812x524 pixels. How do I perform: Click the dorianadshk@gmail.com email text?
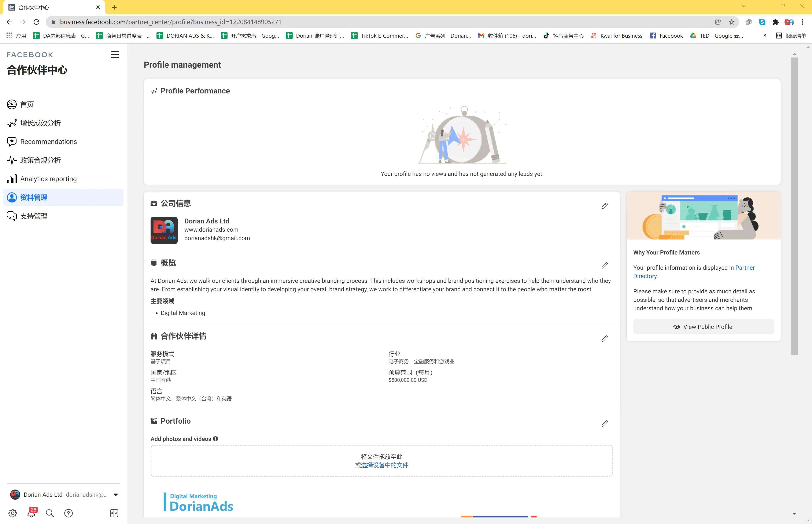[217, 238]
